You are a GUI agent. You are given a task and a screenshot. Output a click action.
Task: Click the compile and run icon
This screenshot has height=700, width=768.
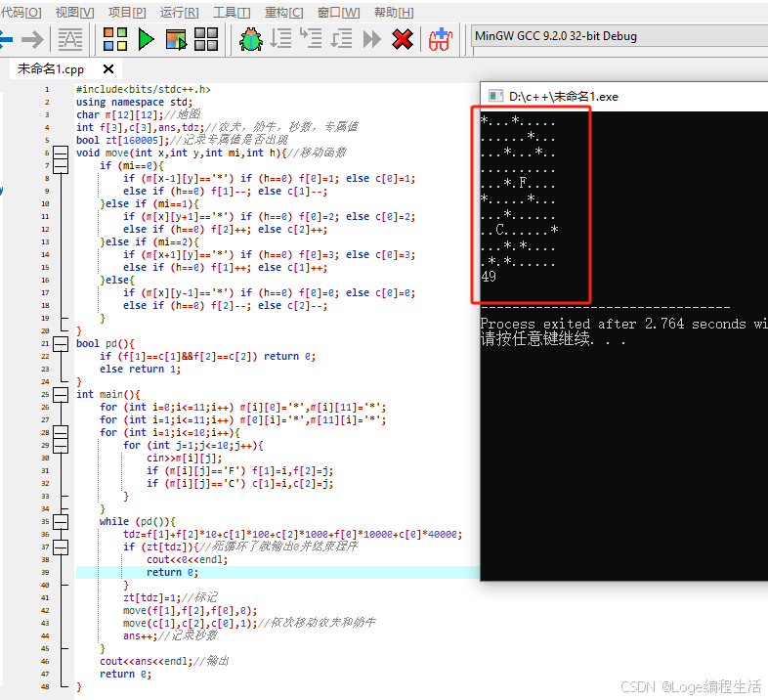(x=176, y=39)
